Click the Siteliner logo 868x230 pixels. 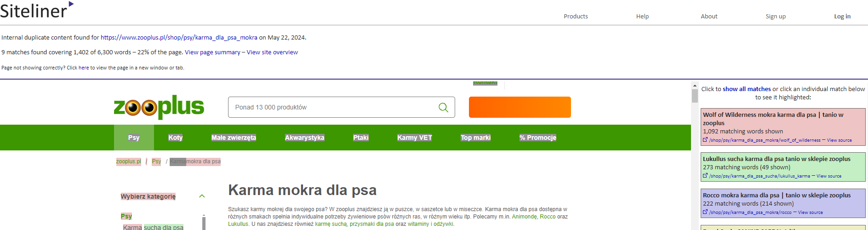pos(37,10)
